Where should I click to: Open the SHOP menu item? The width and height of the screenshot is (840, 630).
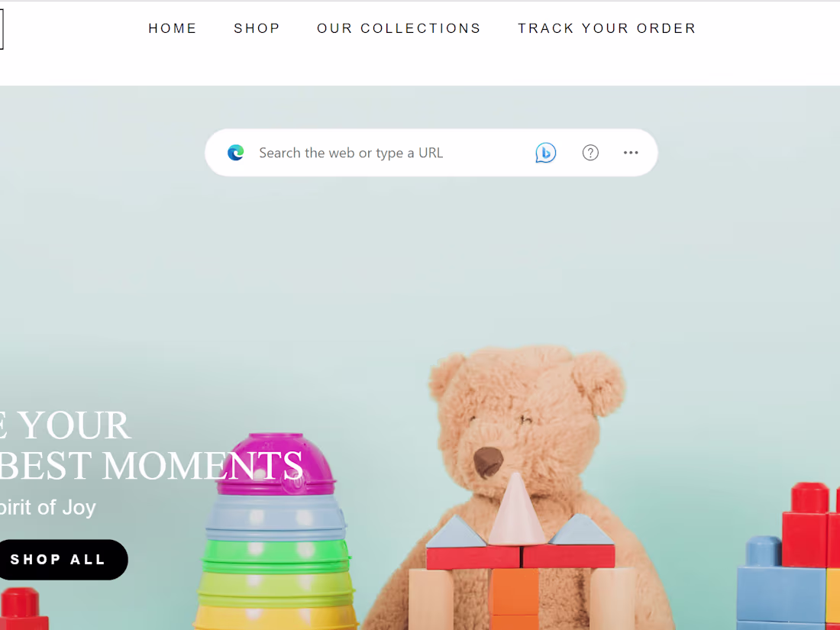coord(257,27)
